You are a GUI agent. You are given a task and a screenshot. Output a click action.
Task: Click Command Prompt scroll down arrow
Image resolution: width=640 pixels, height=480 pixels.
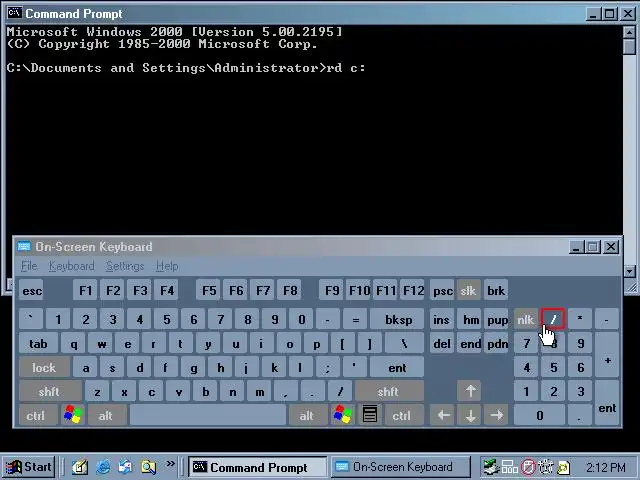[629, 271]
